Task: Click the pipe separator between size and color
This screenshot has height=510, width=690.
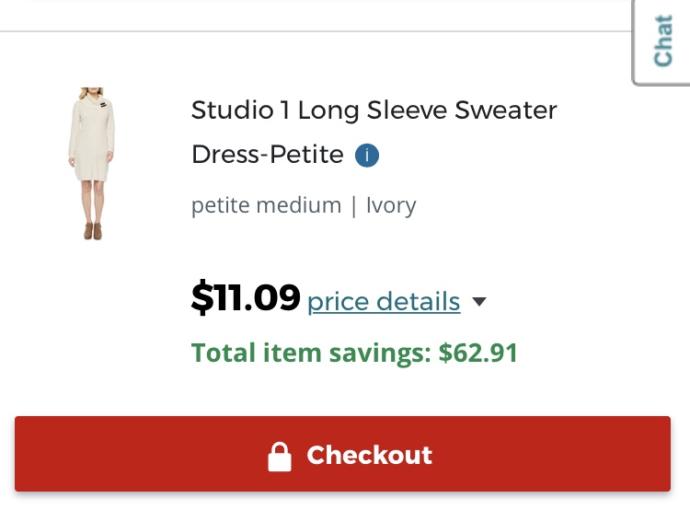Action: (354, 206)
